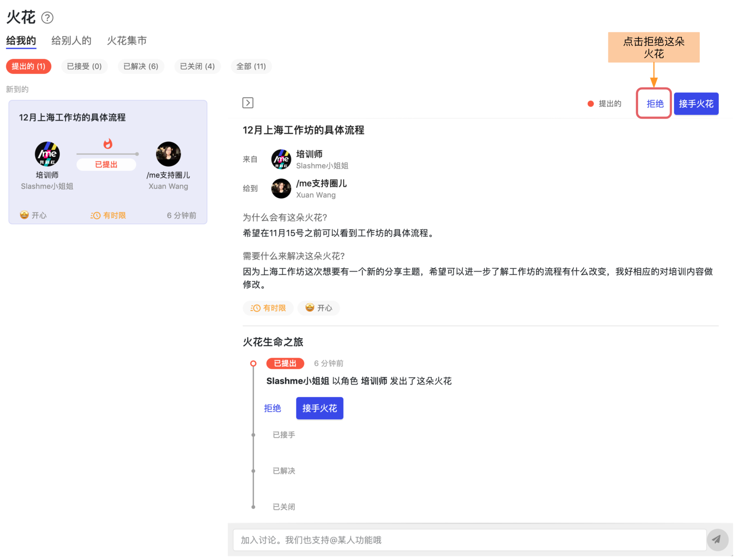Send the discussion message with paper plane icon

(x=717, y=540)
